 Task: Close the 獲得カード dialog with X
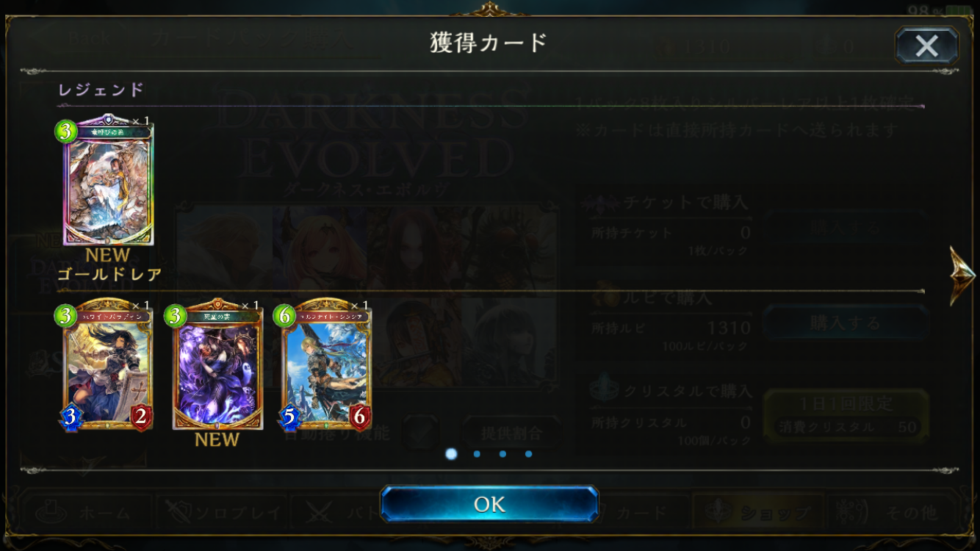(x=926, y=46)
